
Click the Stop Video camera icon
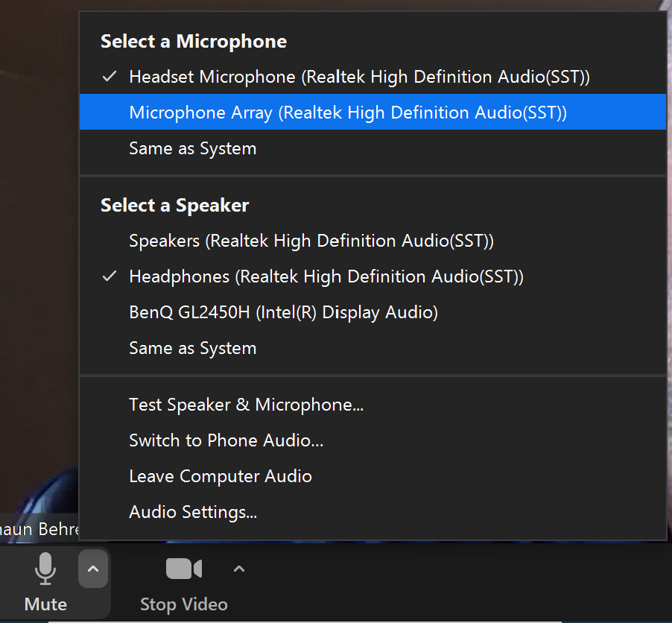coord(183,569)
